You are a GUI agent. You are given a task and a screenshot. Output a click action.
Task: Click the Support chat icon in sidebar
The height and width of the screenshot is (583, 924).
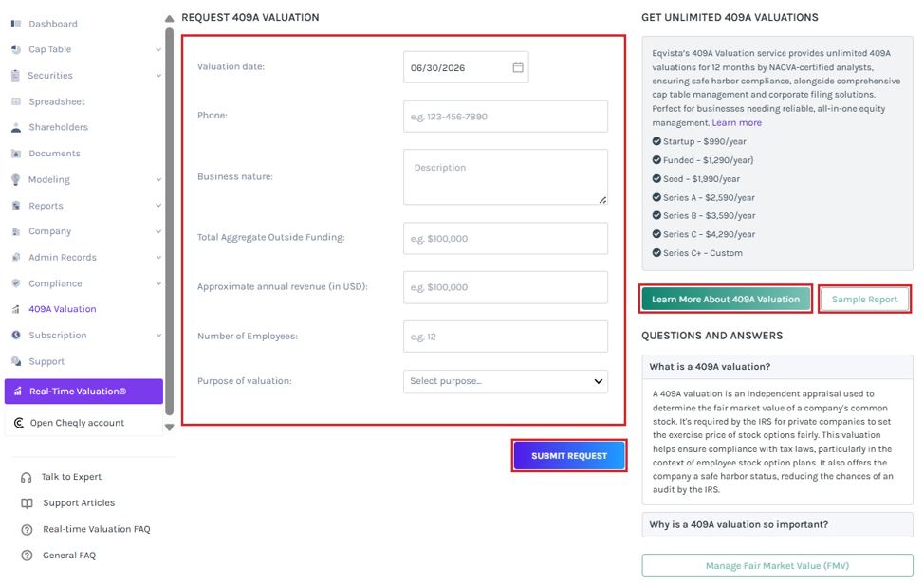click(x=16, y=361)
